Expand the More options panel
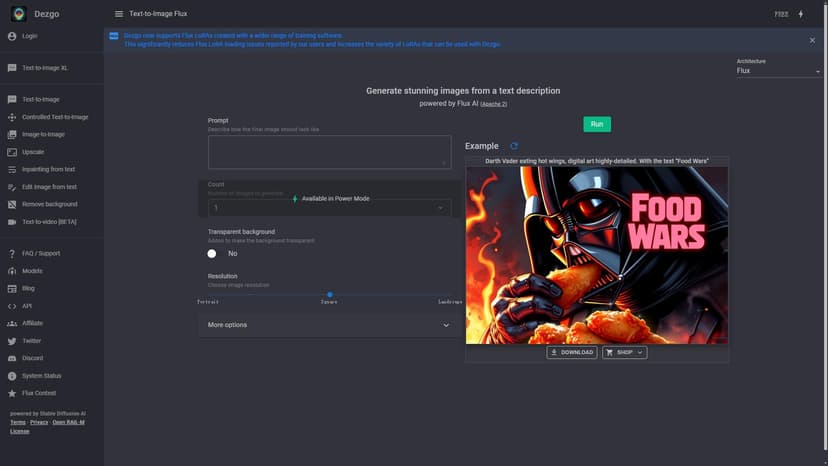 (330, 325)
